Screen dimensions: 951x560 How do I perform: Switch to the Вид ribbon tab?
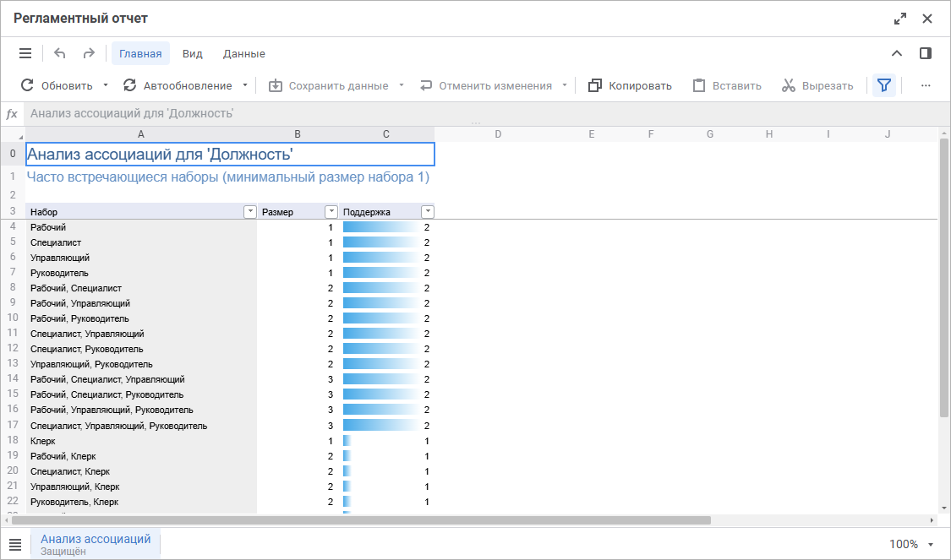point(192,53)
